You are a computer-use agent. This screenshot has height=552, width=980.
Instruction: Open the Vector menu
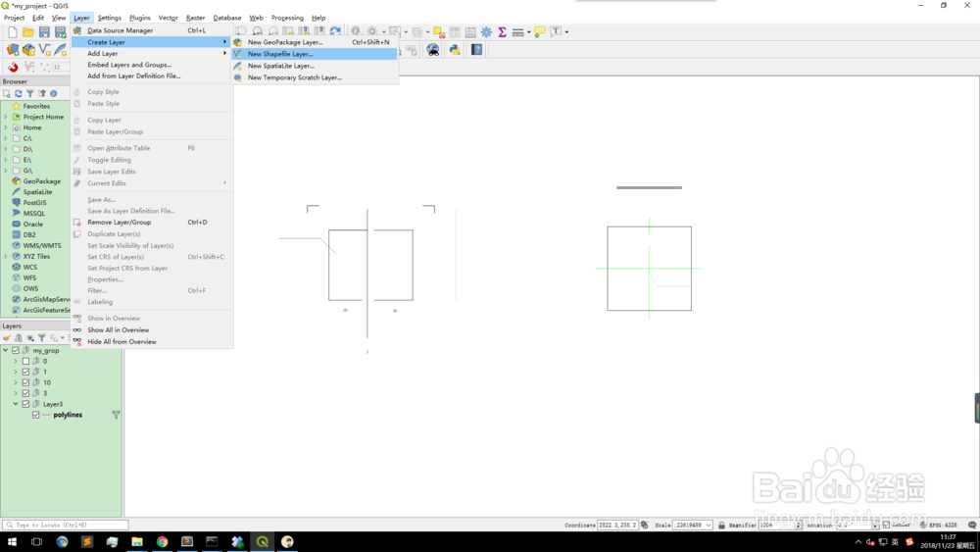click(x=169, y=18)
